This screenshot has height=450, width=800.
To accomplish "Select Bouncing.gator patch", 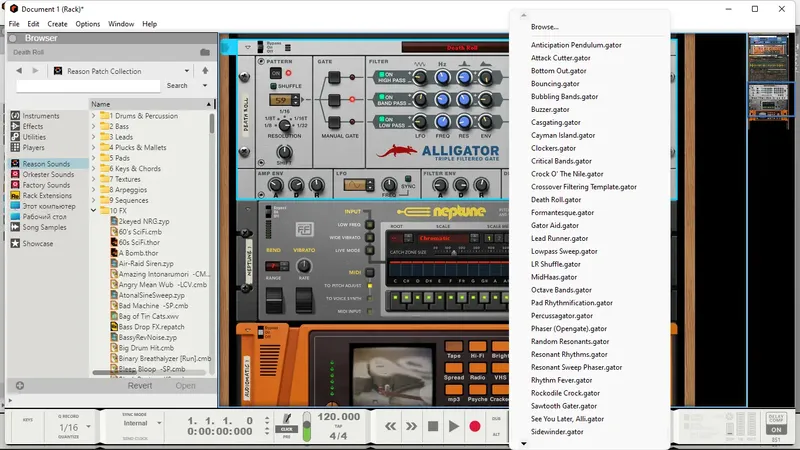I will (x=555, y=84).
